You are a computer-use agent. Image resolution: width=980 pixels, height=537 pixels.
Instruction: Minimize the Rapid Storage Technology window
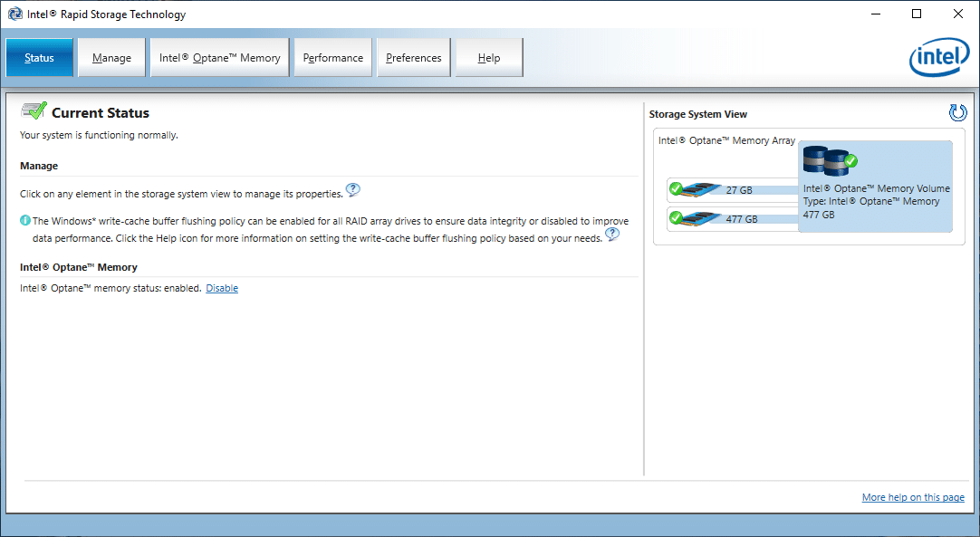pyautogui.click(x=876, y=14)
